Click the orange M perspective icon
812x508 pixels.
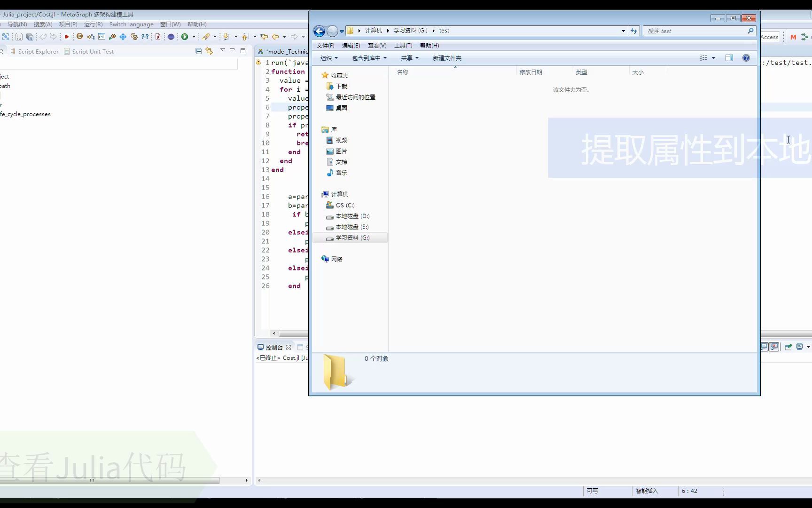[x=793, y=37]
